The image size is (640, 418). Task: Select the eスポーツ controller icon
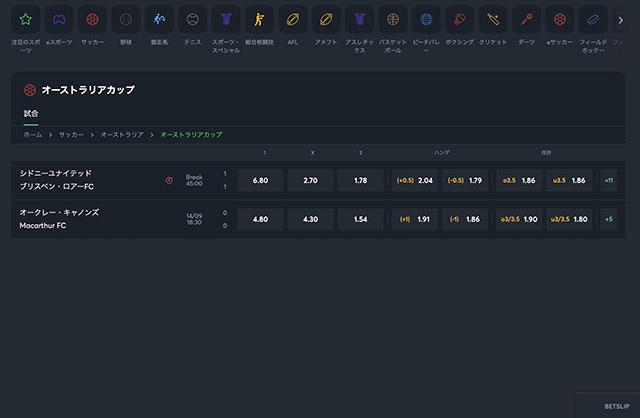[59, 19]
